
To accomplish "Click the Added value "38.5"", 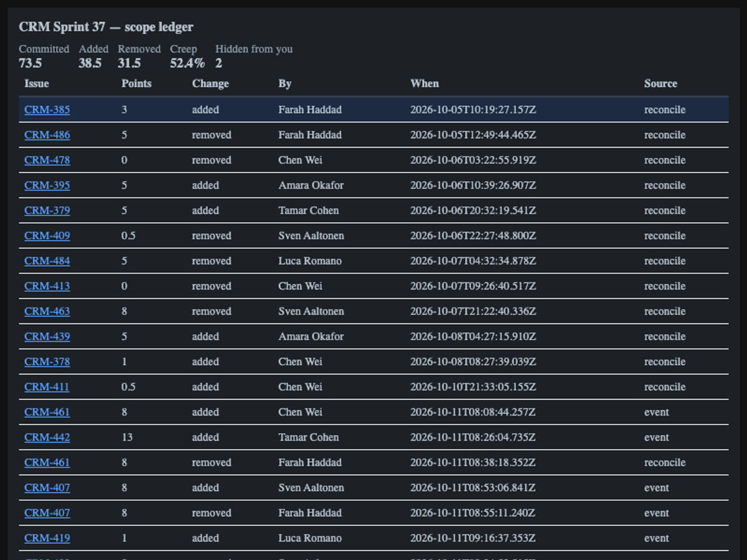I will (90, 63).
